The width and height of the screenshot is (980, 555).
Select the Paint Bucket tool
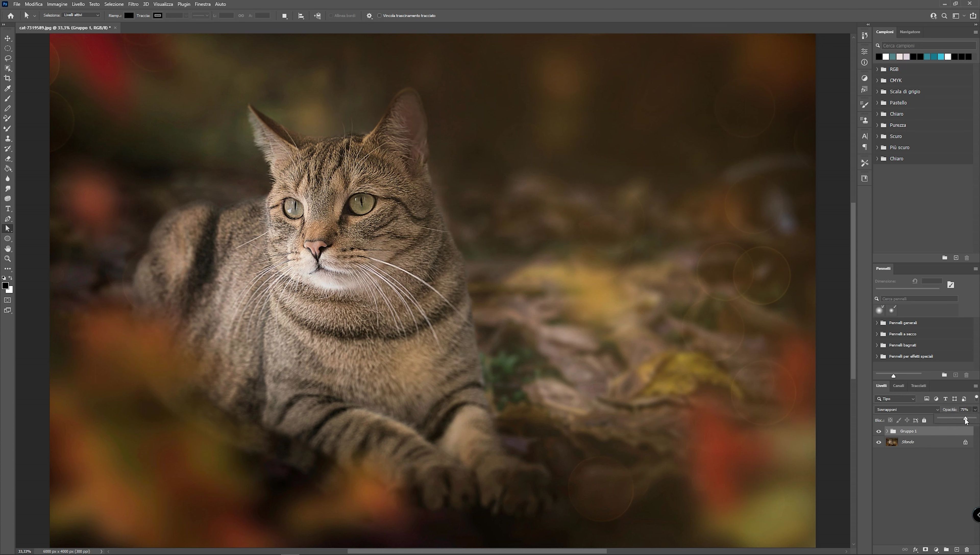pos(8,169)
